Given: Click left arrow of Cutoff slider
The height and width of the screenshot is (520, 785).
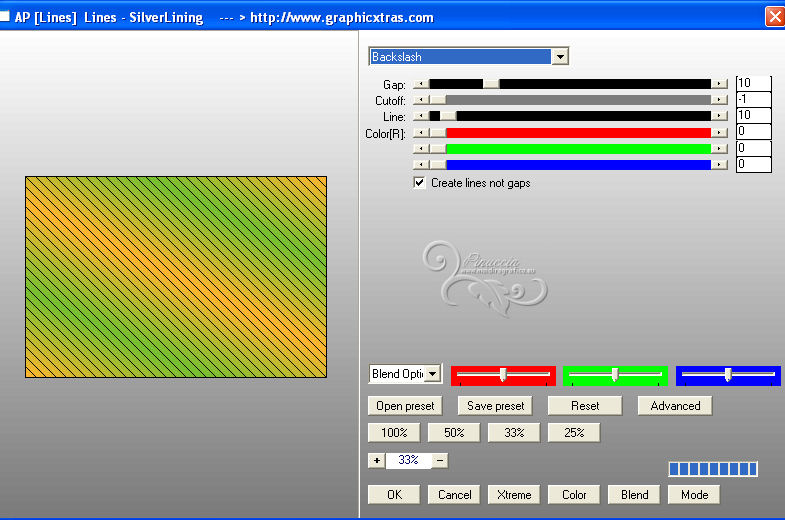Looking at the screenshot, I should point(420,100).
